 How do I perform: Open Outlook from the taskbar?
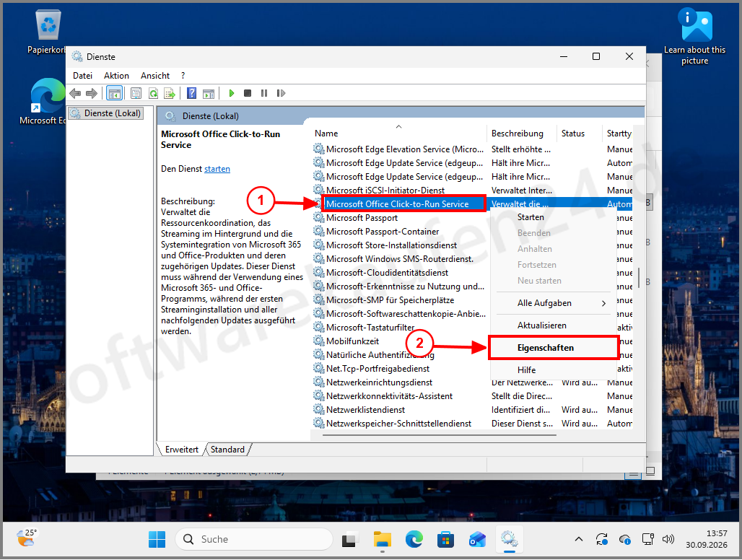coord(478,539)
